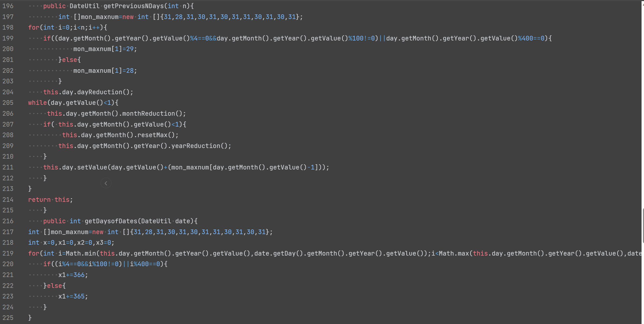
Task: Click the monthReduction() call on line 206
Action: [148, 114]
